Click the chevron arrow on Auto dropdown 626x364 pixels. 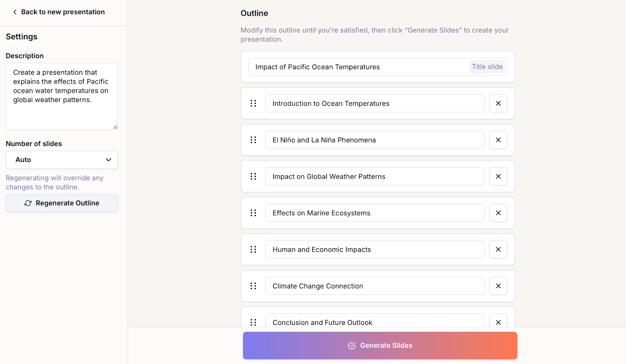[108, 160]
